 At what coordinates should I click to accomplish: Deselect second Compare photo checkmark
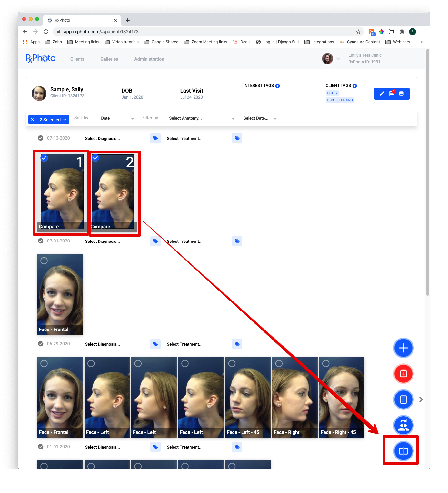click(x=95, y=158)
